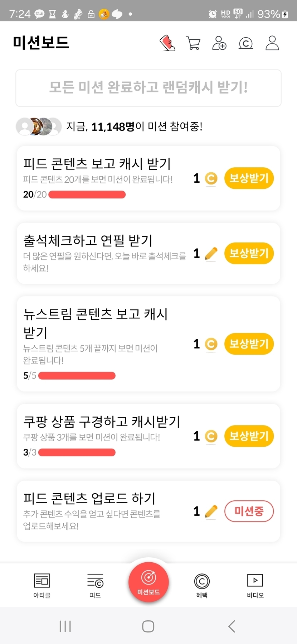The height and width of the screenshot is (644, 297).
Task: Switch to the 아티클 tab
Action: click(x=42, y=585)
